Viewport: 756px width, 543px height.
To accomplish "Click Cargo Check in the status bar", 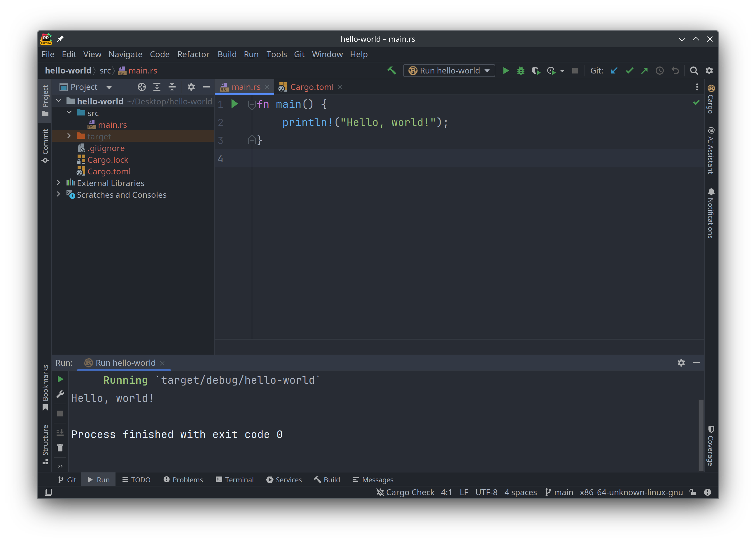I will click(x=405, y=492).
